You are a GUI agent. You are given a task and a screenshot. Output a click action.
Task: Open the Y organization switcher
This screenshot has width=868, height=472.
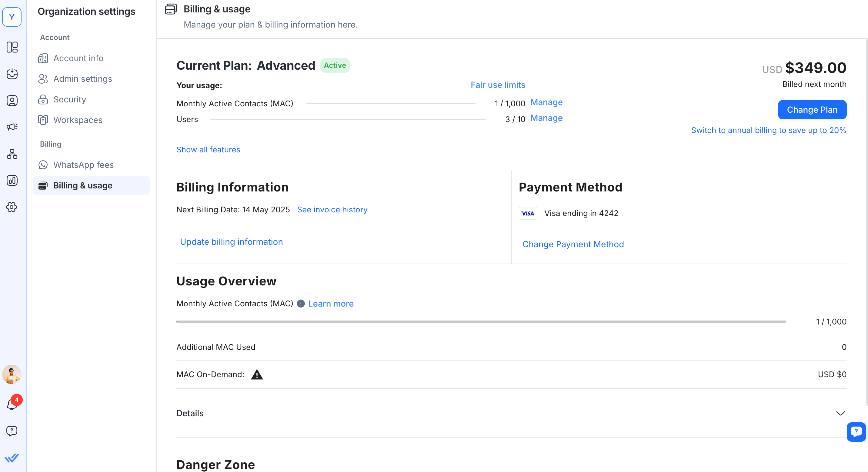(x=12, y=17)
